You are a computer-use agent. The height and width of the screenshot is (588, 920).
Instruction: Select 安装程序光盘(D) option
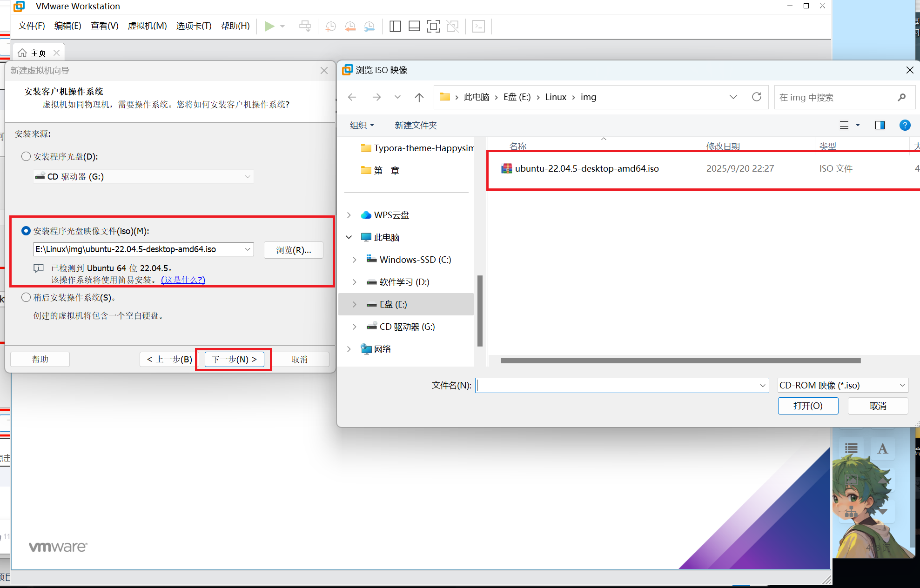click(26, 157)
